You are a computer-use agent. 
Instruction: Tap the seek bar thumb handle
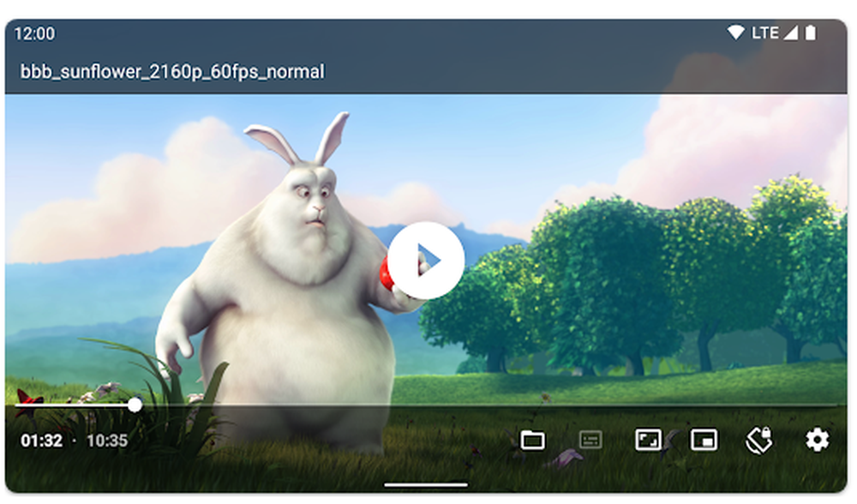tap(135, 406)
